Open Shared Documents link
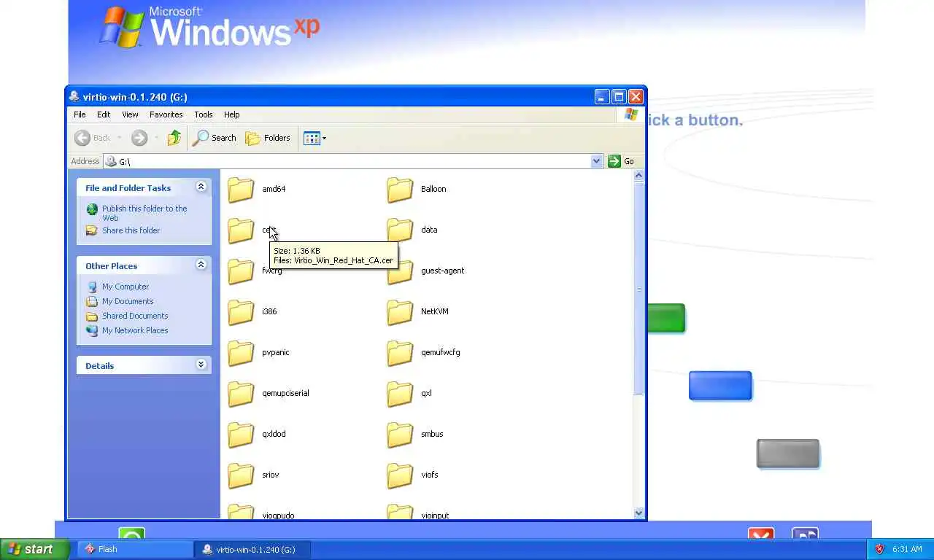This screenshot has width=934, height=560. 135,316
